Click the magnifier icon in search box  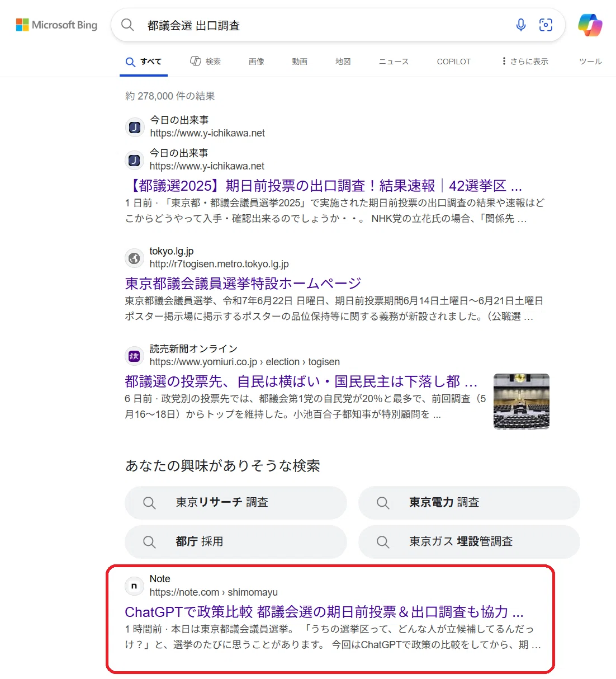tap(127, 25)
